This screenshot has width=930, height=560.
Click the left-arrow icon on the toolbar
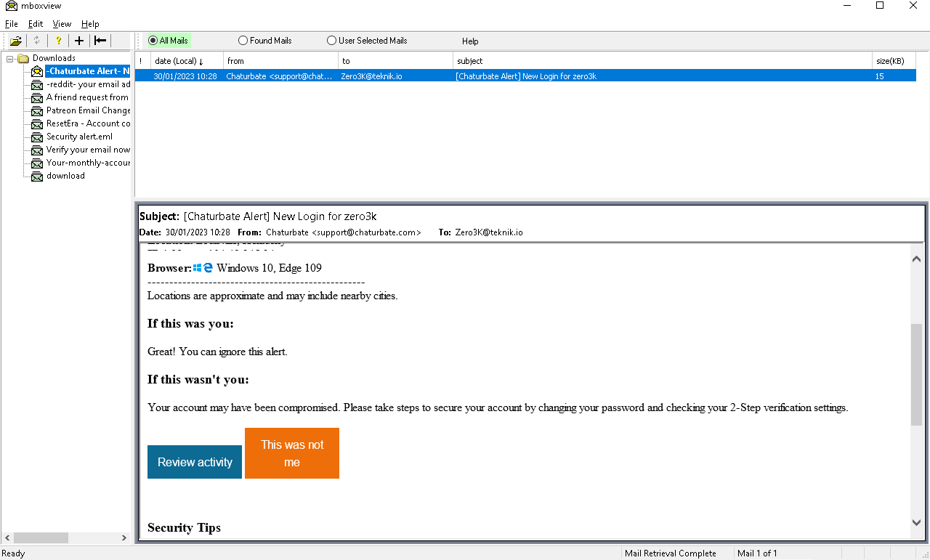pyautogui.click(x=100, y=40)
